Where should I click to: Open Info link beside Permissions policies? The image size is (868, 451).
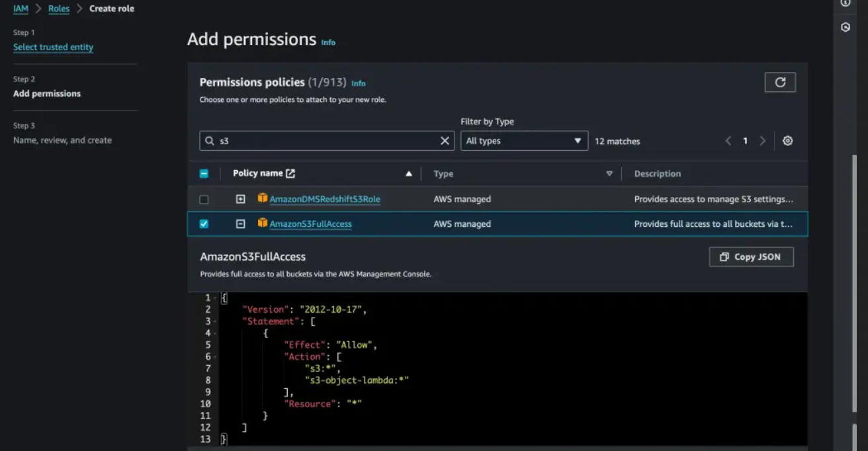tap(358, 83)
